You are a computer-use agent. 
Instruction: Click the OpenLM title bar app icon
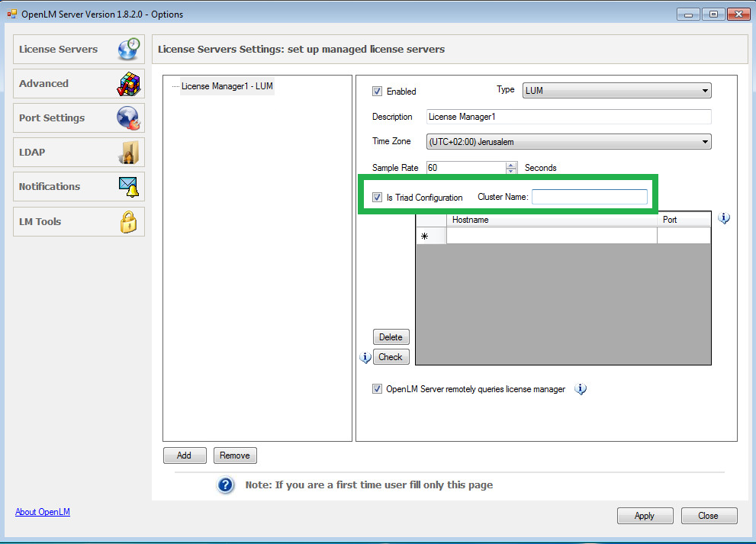[12, 14]
